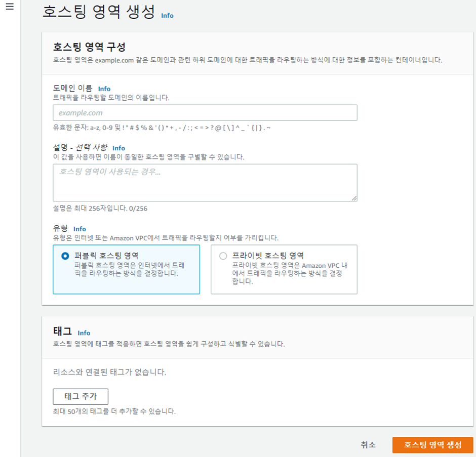Click the text 최대 50개의 태그를 더 추가할 수 있습니다.
This screenshot has width=476, height=457.
coord(114,411)
